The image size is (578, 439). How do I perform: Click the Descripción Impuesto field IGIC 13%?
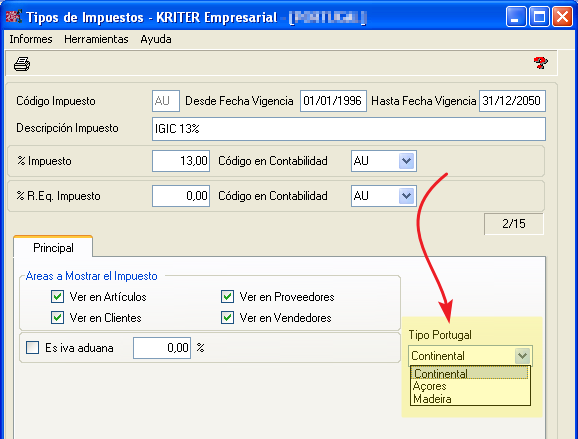pos(349,129)
